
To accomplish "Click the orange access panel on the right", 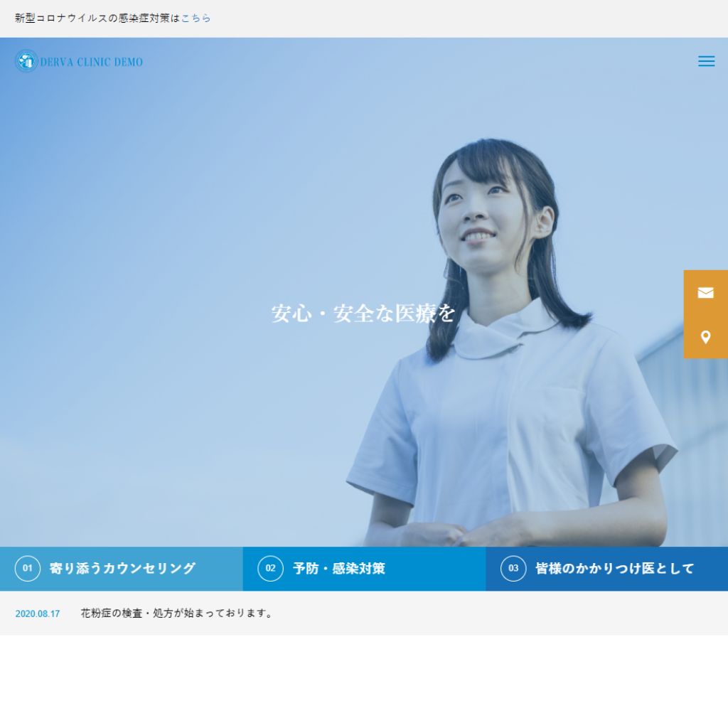I will 705,314.
